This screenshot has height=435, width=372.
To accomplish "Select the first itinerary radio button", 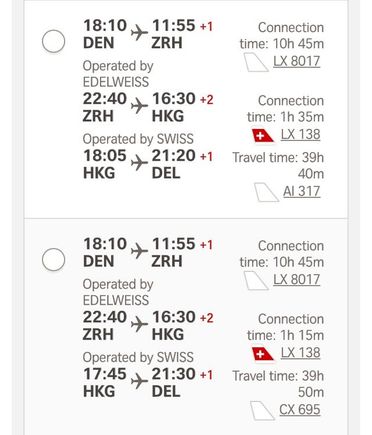I will coord(53,41).
